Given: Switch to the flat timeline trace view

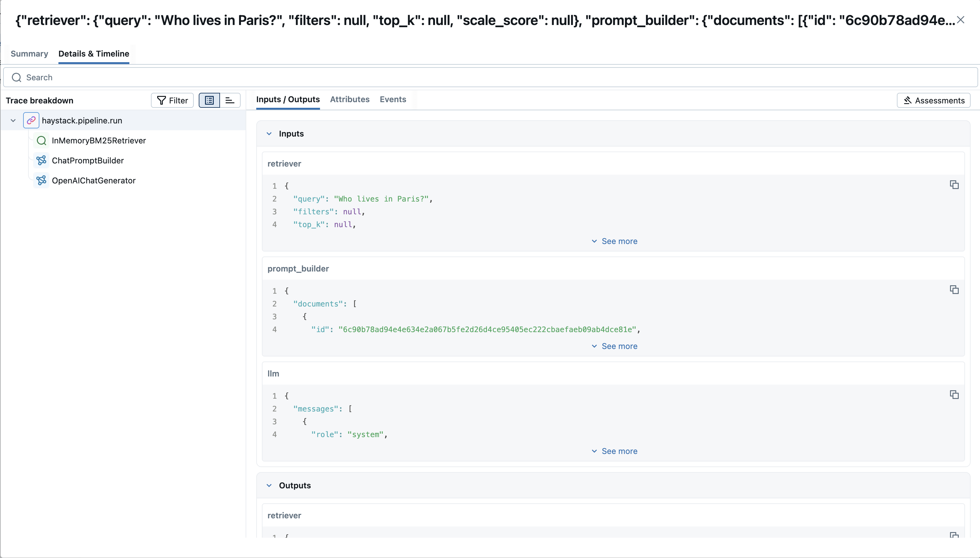Looking at the screenshot, I should click(x=229, y=100).
